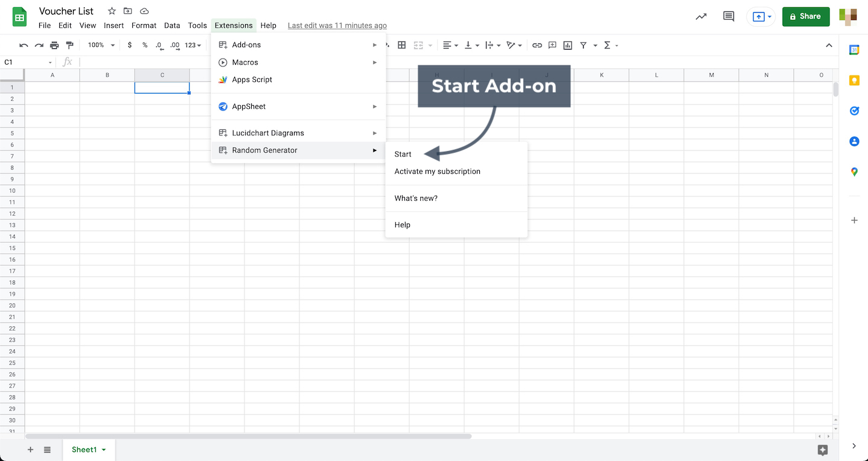Insert a chart from toolbar
This screenshot has height=461, width=868.
567,45
